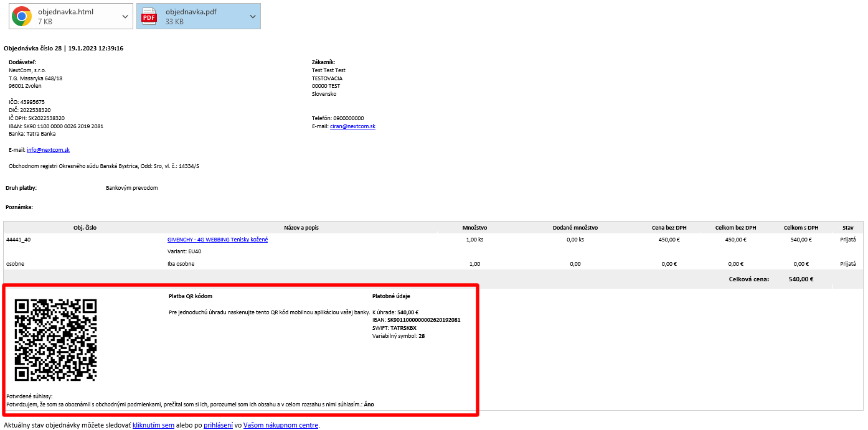The image size is (868, 430).
Task: Select the 'Obchodnom registri Okresného súdu' line
Action: pos(104,166)
